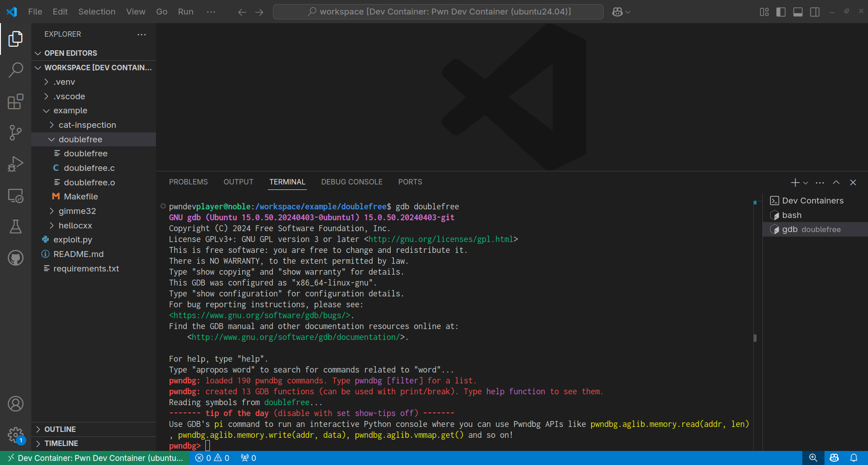Screen dimensions: 868x465
Task: Open the Extensions view icon
Action: point(15,102)
